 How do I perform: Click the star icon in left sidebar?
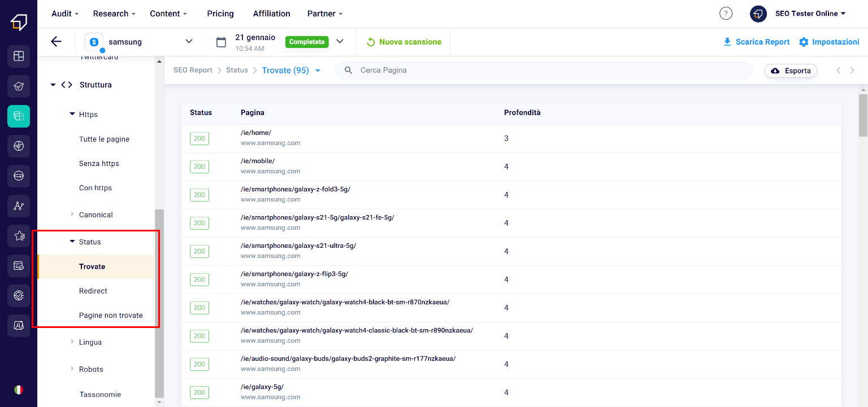[x=19, y=236]
